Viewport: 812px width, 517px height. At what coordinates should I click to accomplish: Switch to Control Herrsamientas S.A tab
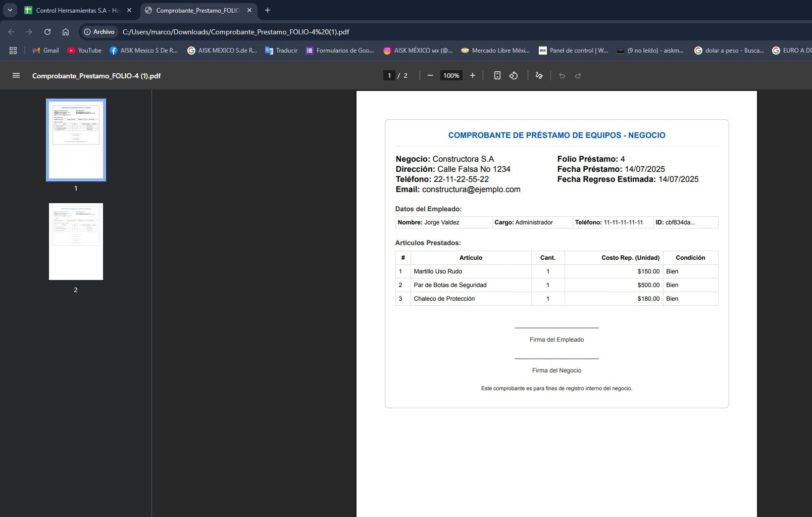point(78,10)
